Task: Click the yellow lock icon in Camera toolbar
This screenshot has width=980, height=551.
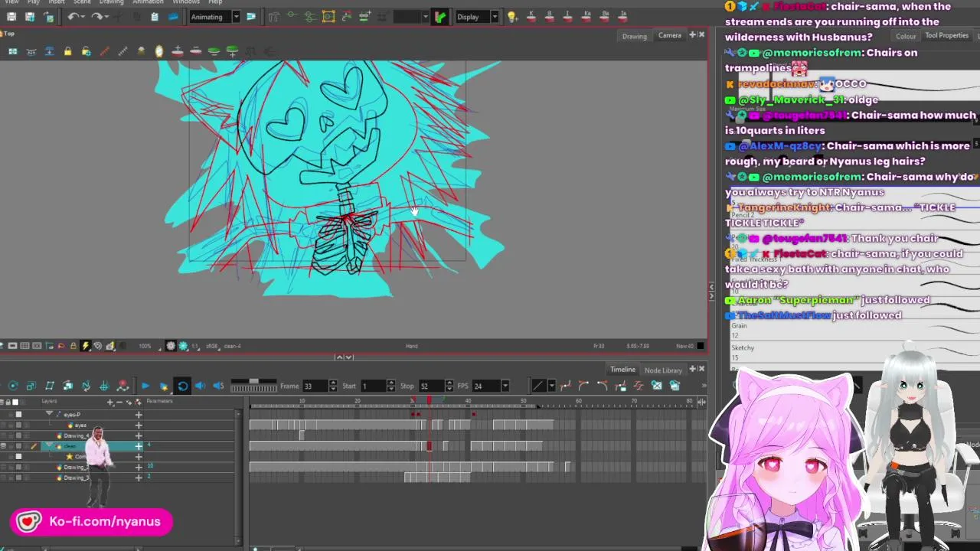Action: click(x=67, y=51)
